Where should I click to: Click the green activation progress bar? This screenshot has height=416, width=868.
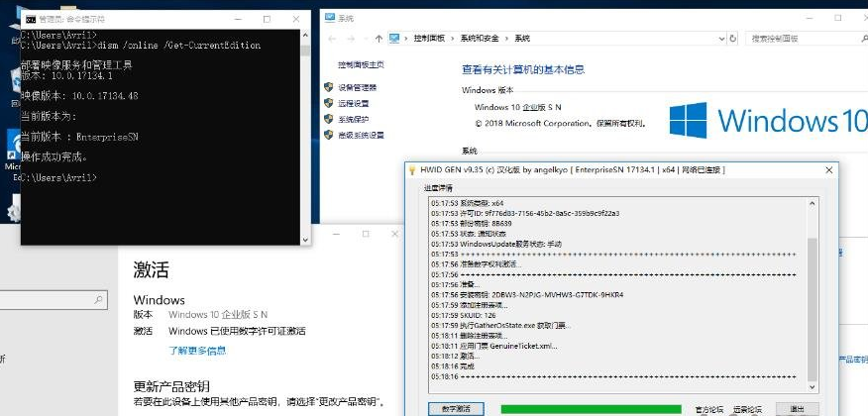(592, 409)
